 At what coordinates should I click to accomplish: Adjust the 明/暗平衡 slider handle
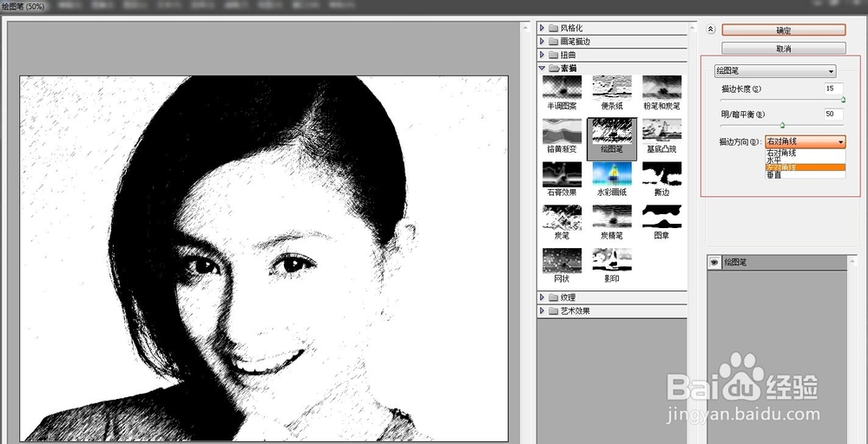[x=782, y=125]
